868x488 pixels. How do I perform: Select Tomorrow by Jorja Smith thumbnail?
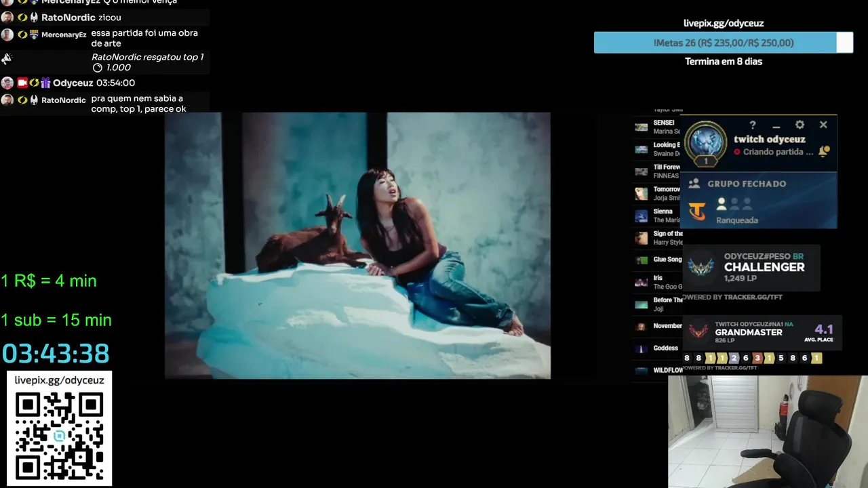pos(641,194)
